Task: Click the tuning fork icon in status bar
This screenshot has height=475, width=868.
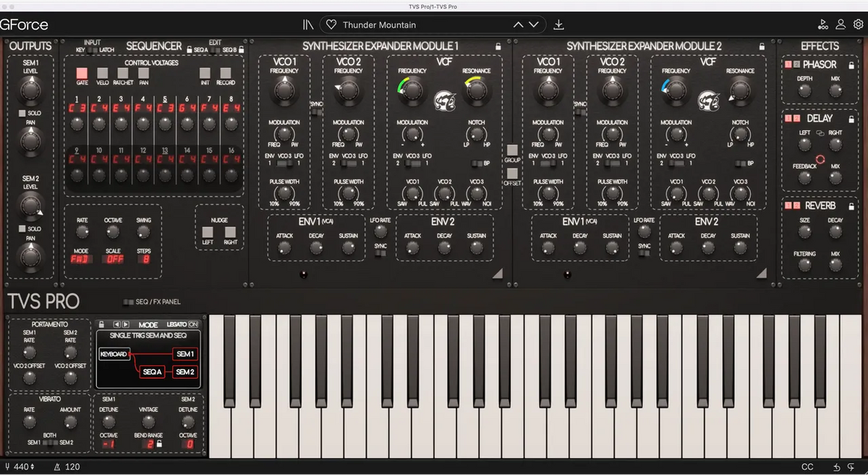Action: click(x=7, y=467)
